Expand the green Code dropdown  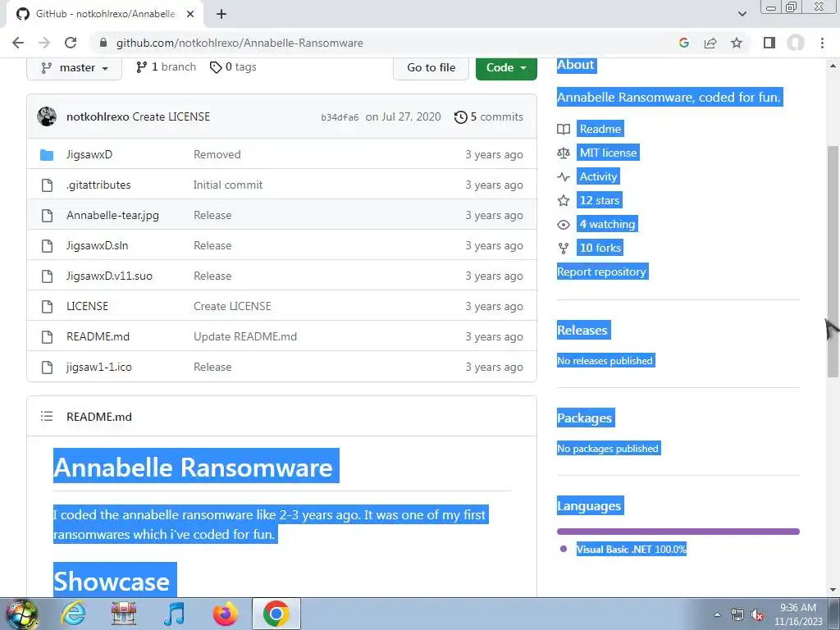506,68
